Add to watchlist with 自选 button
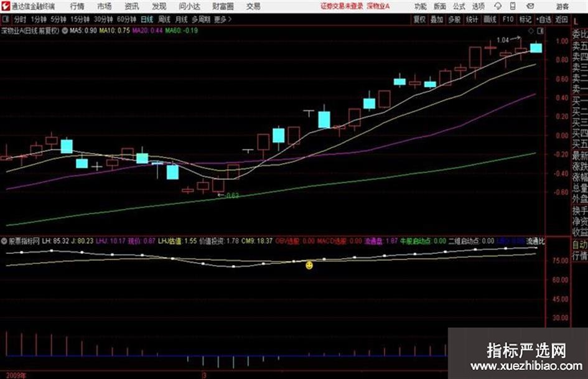588x379 pixels. point(544,19)
